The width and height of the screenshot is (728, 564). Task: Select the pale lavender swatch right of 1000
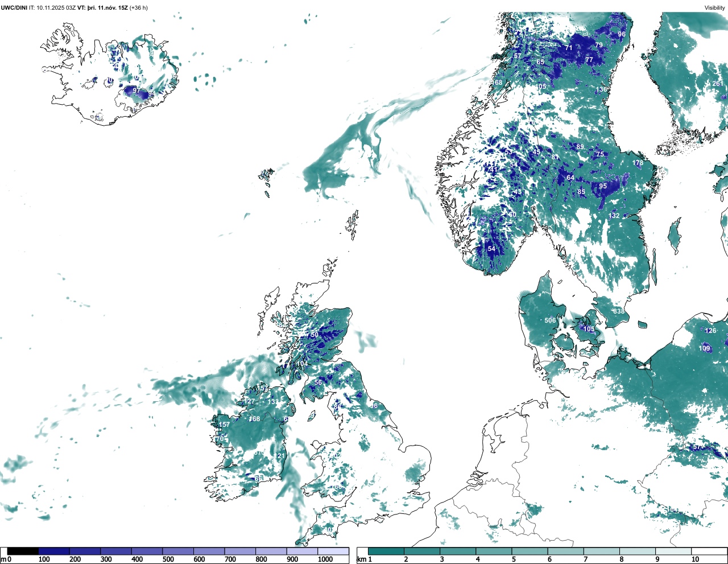[333, 551]
